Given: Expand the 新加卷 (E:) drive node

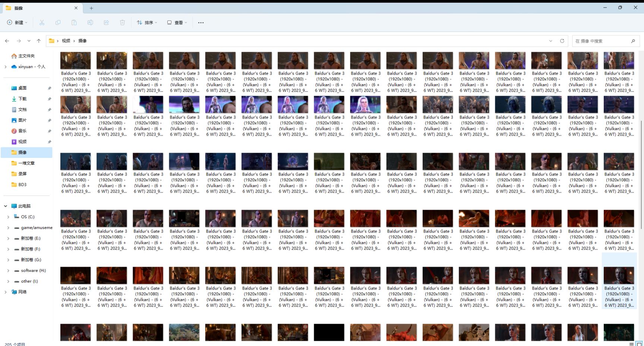Looking at the screenshot, I should click(x=8, y=238).
